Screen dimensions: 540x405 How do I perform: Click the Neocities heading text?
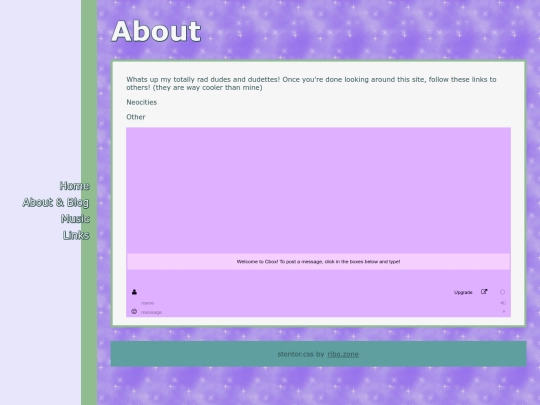click(142, 102)
